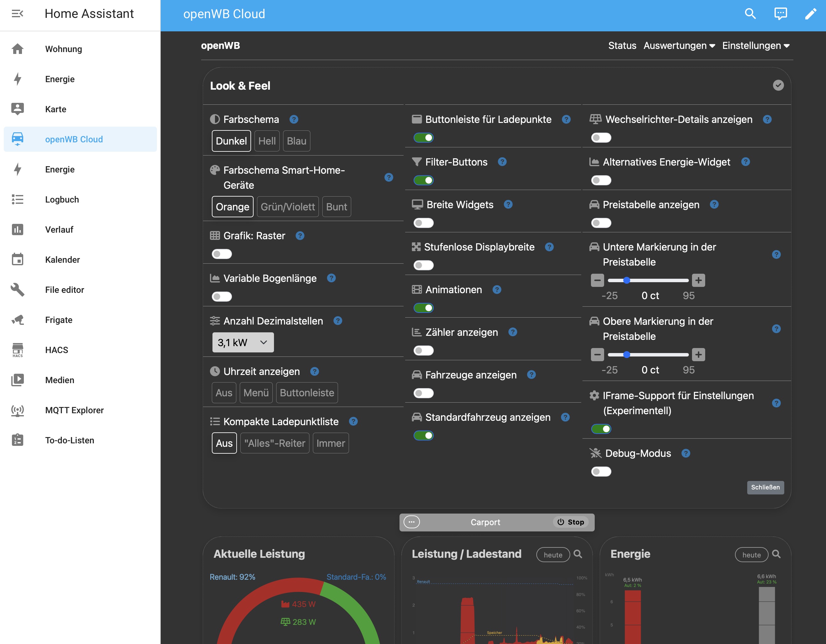The image size is (826, 644).
Task: Stop charging at Carport
Action: (571, 522)
